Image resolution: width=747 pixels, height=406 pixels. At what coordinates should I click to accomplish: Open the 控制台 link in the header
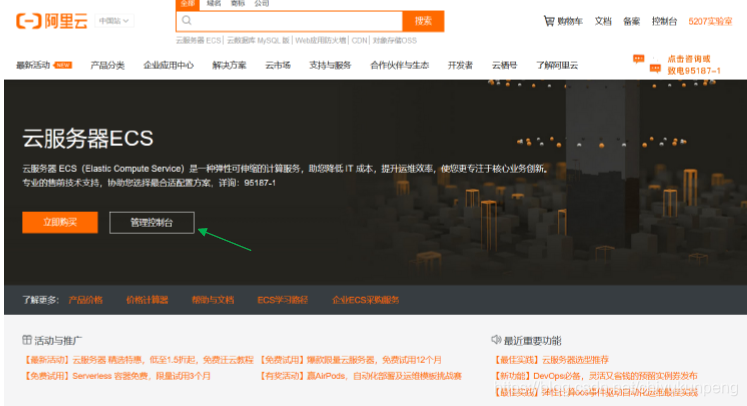(x=665, y=21)
